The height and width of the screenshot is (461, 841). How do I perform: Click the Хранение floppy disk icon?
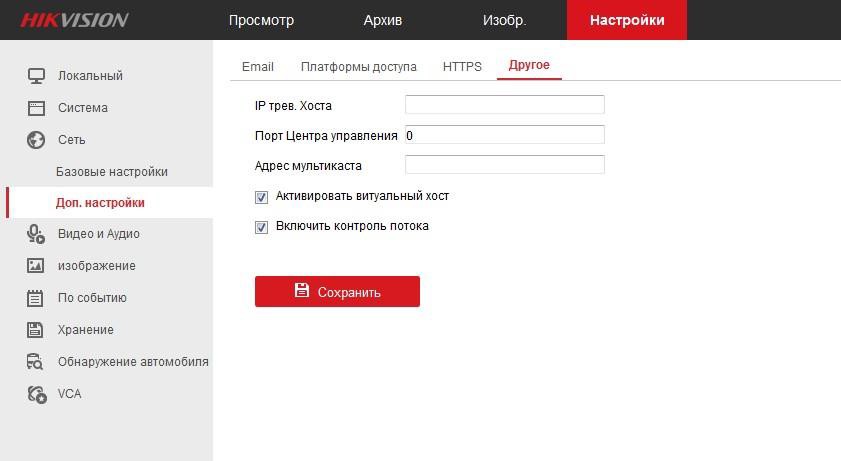coord(35,330)
